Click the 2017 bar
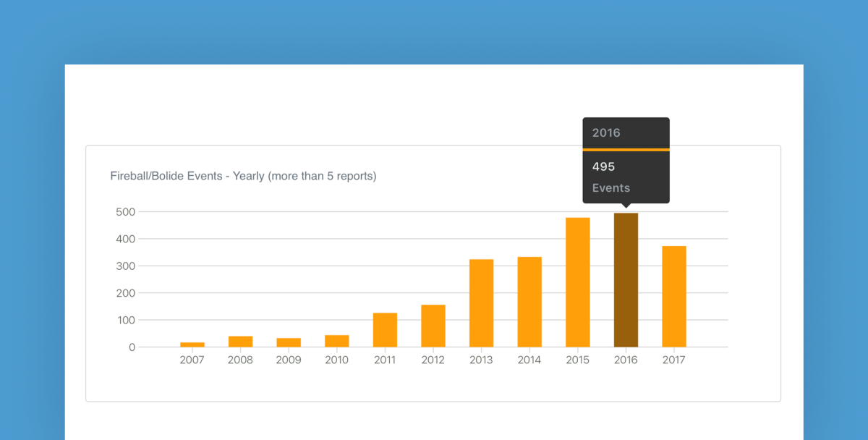 (x=673, y=297)
